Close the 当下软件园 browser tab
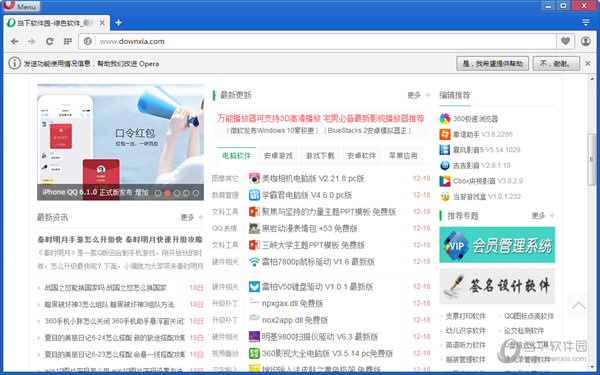The height and width of the screenshot is (375, 600). 102,23
